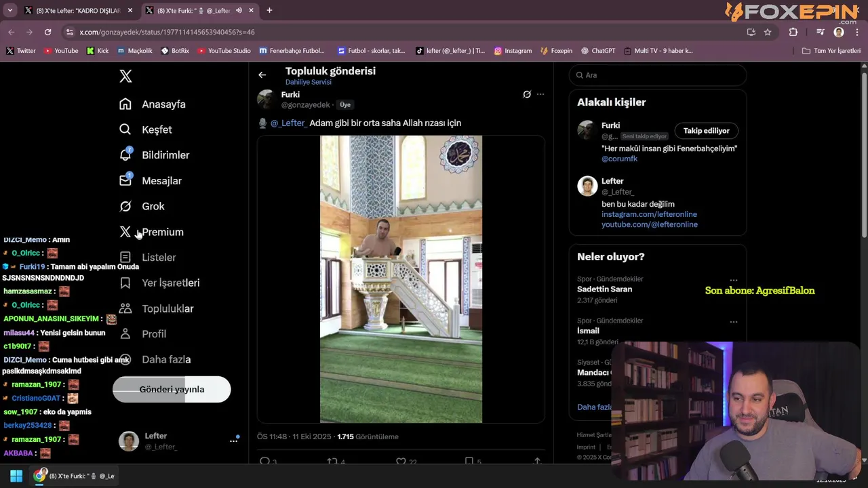
Task: Open the Grok icon in sidebar
Action: 125,206
